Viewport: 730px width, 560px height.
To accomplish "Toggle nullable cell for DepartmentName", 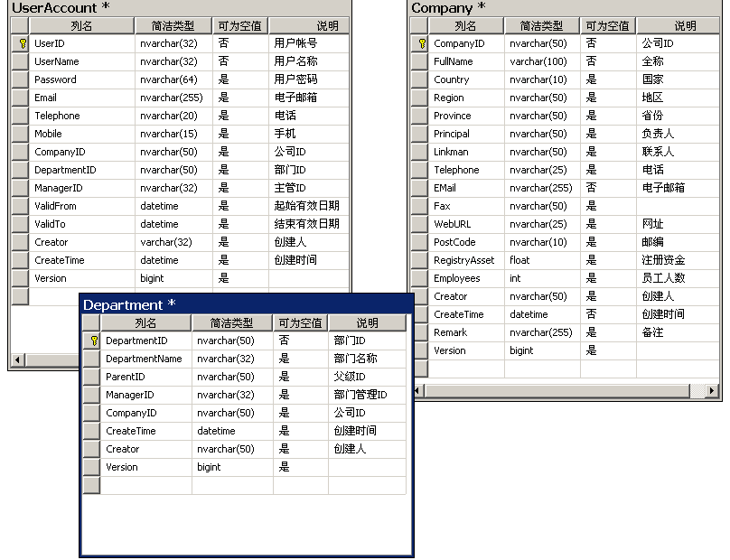I will tap(300, 359).
